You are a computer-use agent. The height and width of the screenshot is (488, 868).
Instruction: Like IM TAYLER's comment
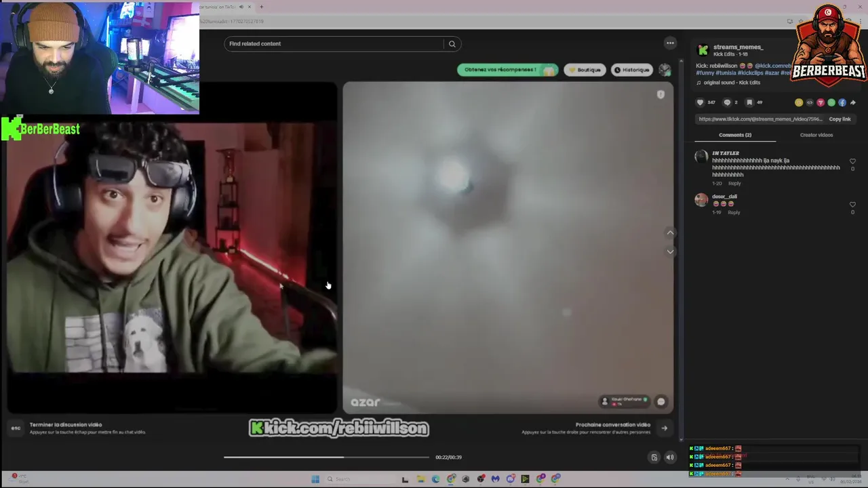click(x=852, y=161)
